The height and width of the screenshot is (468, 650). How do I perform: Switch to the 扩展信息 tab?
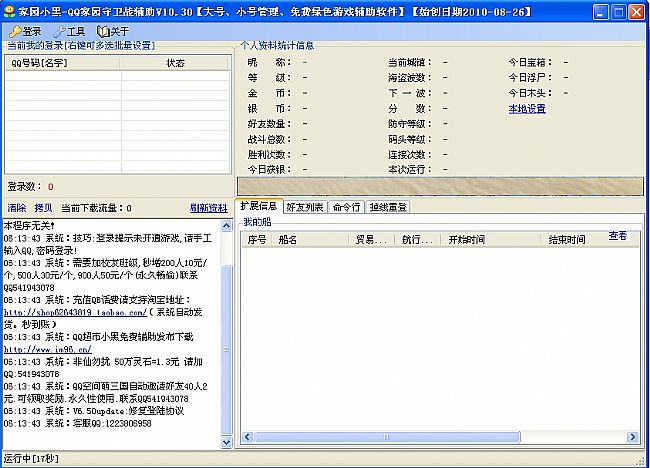pyautogui.click(x=259, y=206)
